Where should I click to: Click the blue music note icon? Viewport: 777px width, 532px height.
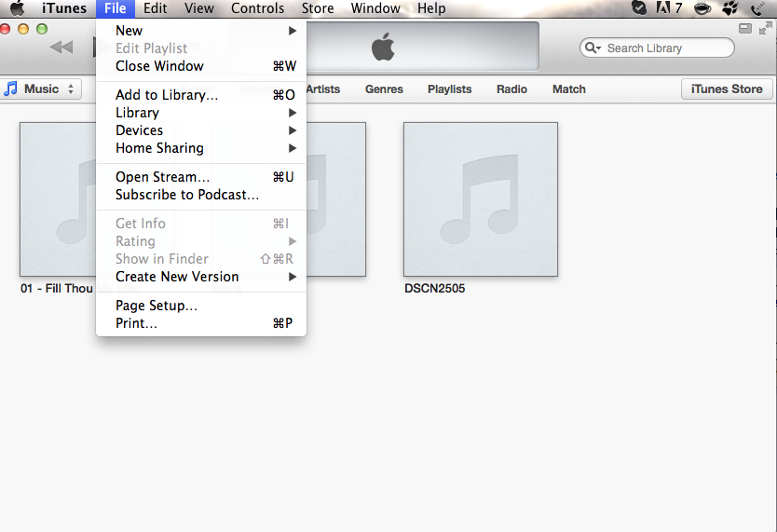[10, 89]
